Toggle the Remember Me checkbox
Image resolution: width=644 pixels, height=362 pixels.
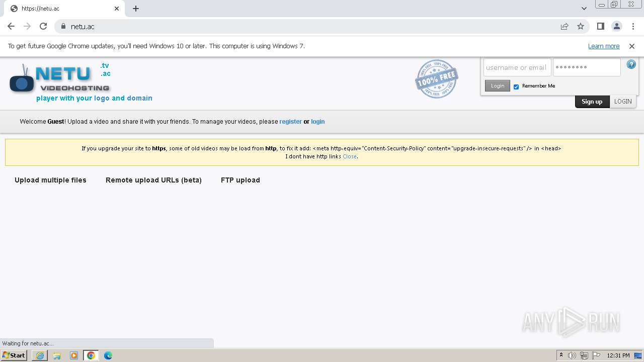[x=516, y=86]
